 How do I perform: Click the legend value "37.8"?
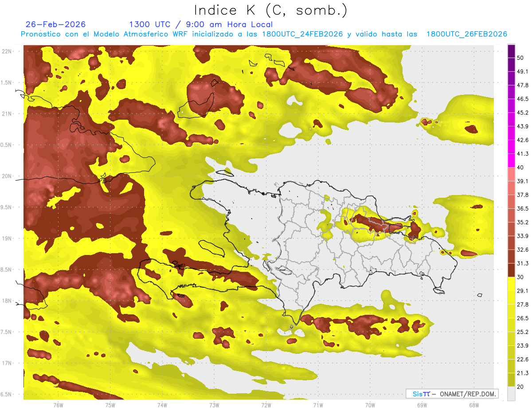(523, 195)
